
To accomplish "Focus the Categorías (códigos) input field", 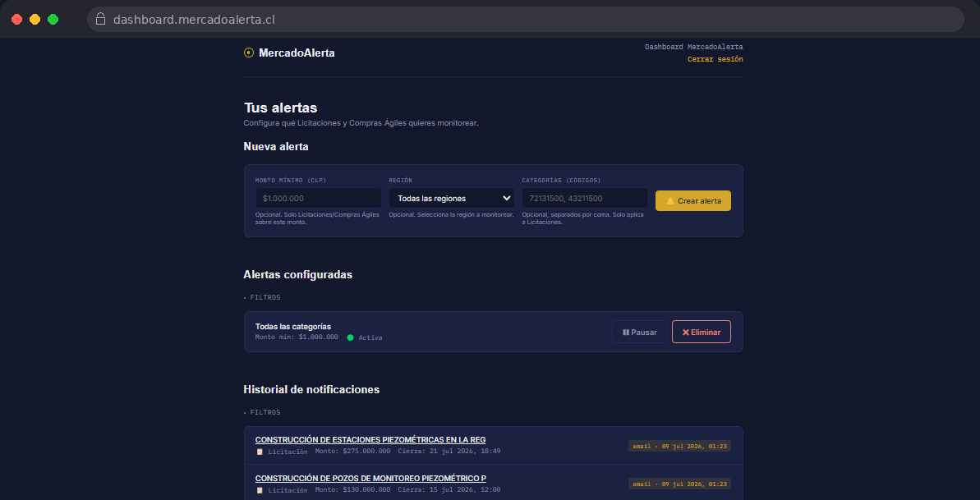I will pyautogui.click(x=585, y=198).
